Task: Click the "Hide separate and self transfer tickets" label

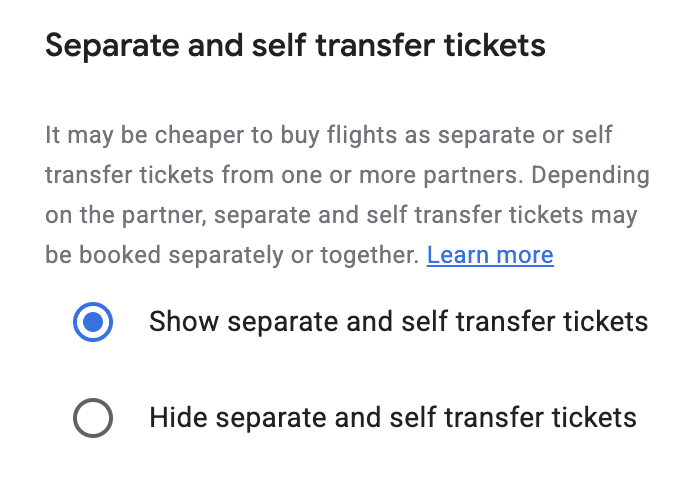Action: (x=392, y=417)
